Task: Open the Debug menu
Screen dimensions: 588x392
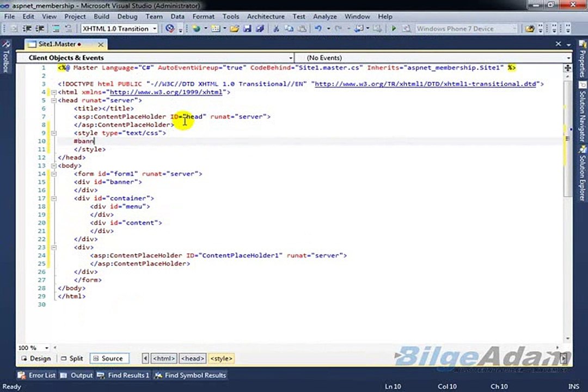Action: click(127, 16)
